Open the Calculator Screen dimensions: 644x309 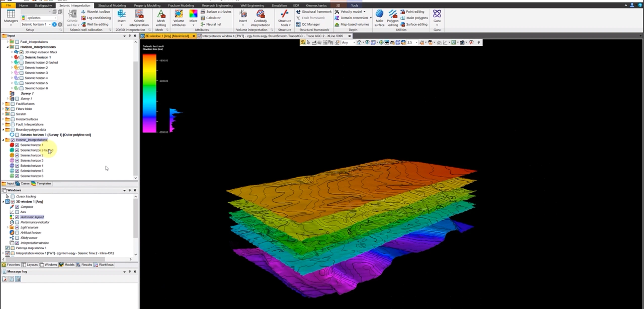pyautogui.click(x=211, y=18)
